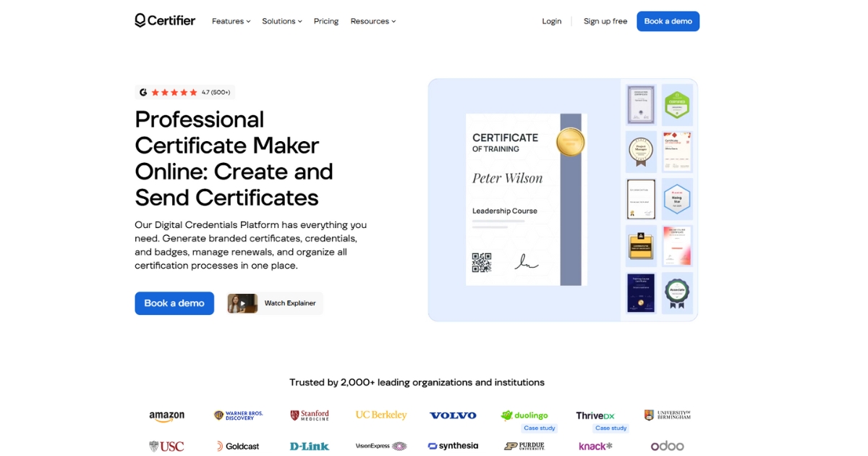868x456 pixels.
Task: Click the Duolingo logo
Action: 524,415
